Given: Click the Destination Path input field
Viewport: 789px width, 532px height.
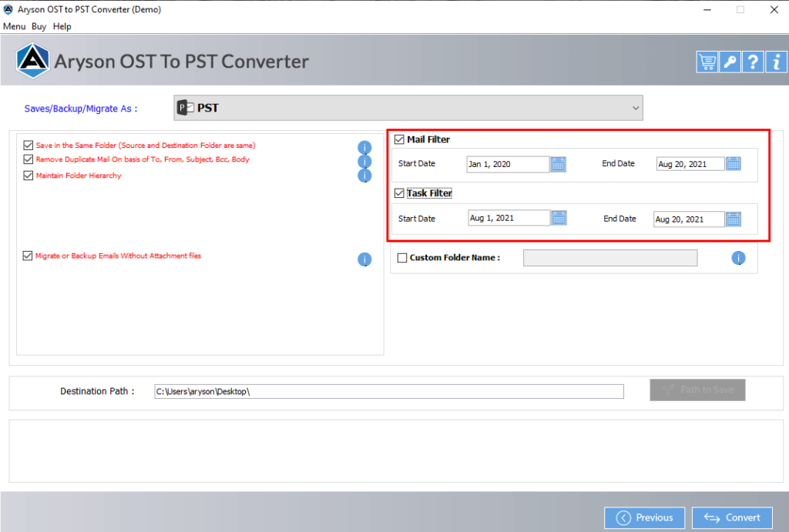Looking at the screenshot, I should click(389, 391).
